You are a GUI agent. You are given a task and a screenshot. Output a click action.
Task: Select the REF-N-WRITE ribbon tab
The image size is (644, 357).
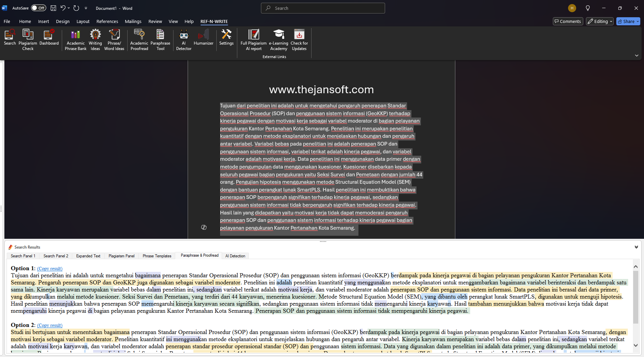tap(214, 21)
